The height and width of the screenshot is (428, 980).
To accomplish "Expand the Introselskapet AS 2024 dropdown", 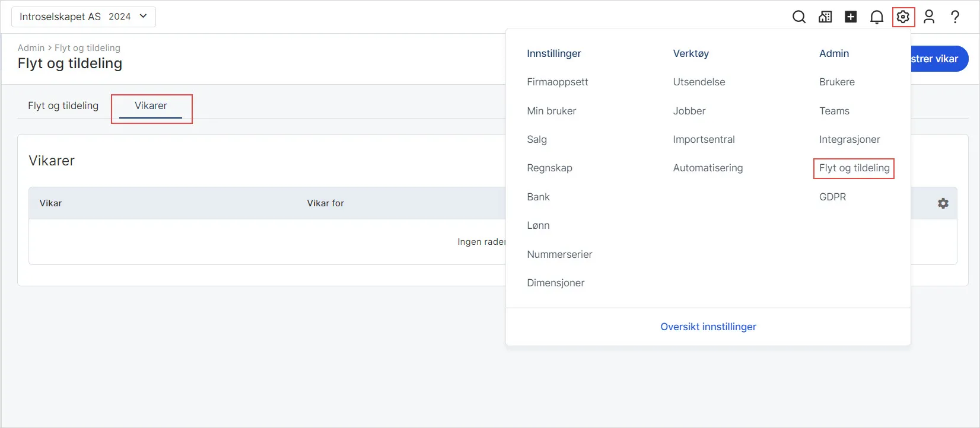I will pyautogui.click(x=84, y=17).
